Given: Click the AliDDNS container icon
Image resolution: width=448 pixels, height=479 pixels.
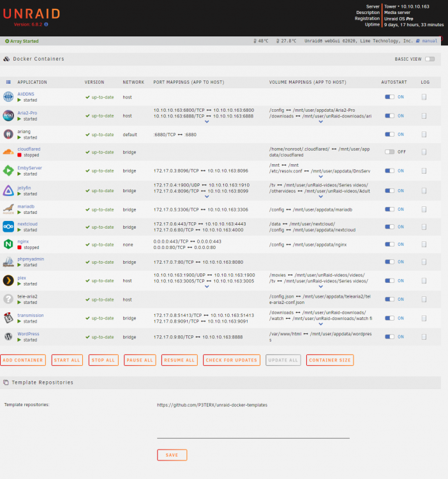Looking at the screenshot, I should click(8, 97).
